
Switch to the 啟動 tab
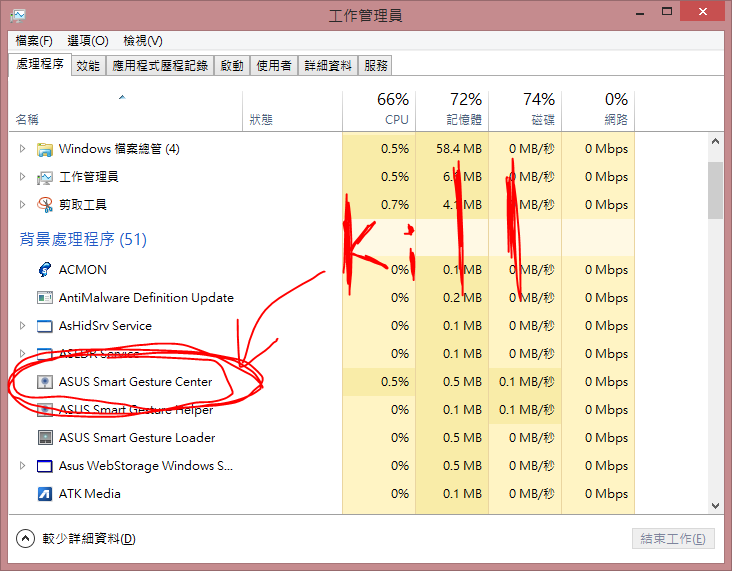232,66
